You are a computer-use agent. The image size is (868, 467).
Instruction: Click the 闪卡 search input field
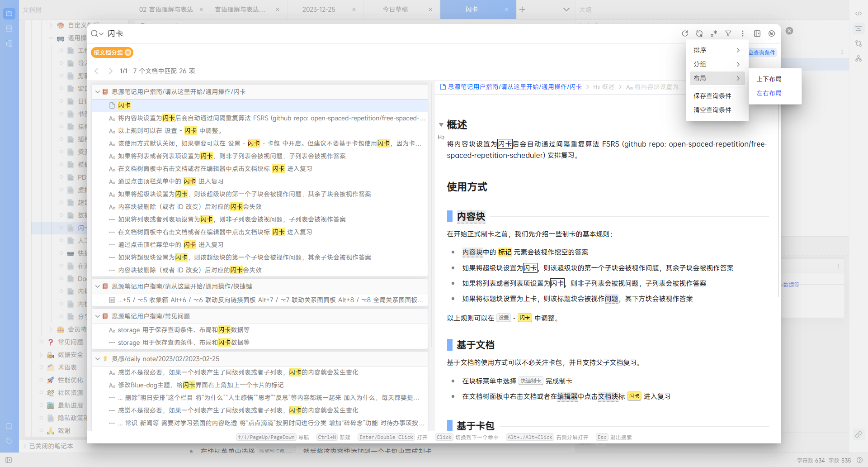362,34
